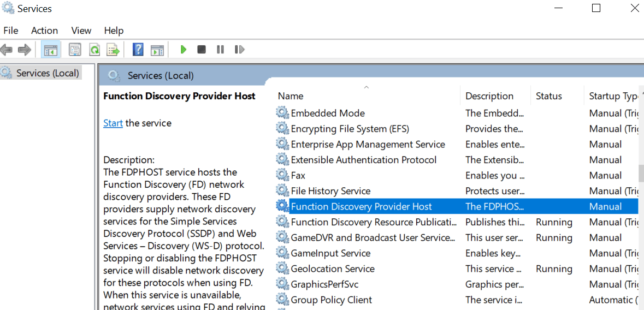Click the 'The FDPHOS...' description cell
Screen dimensions: 644x310
(x=495, y=206)
